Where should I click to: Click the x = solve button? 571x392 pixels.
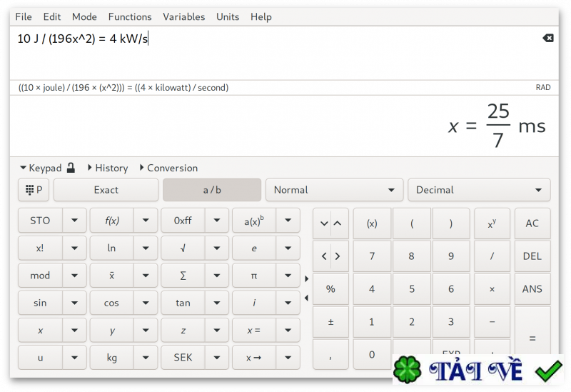tap(254, 330)
